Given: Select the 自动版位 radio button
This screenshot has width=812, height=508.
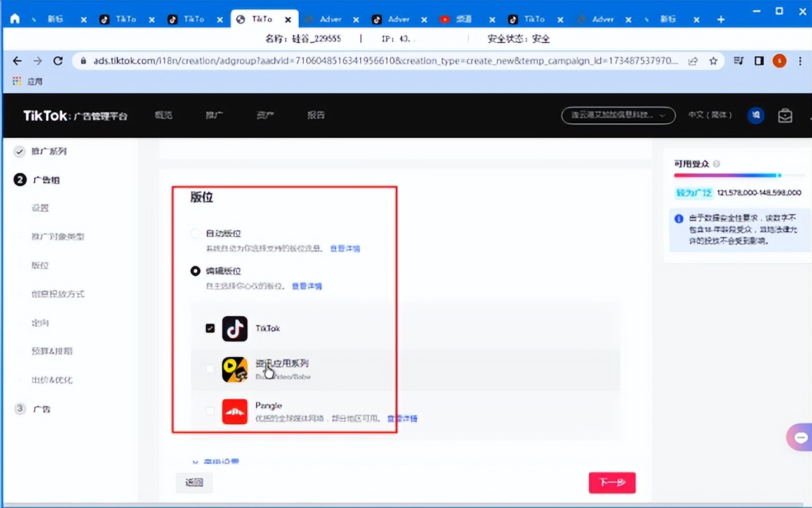Looking at the screenshot, I should (x=195, y=234).
